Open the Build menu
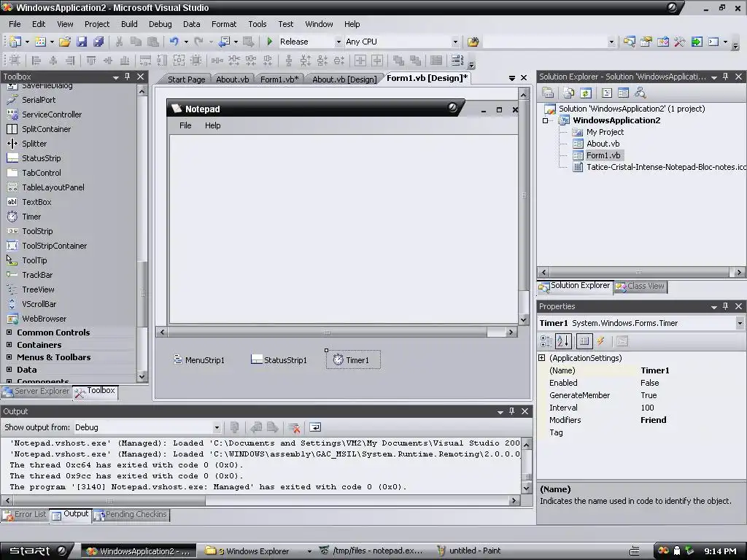Image resolution: width=747 pixels, height=560 pixels. click(129, 24)
